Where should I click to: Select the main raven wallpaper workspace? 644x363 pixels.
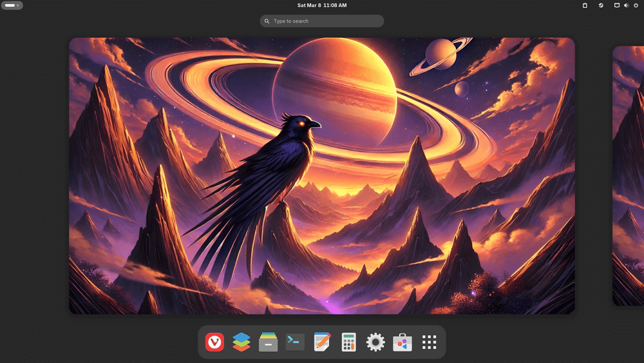pos(322,175)
